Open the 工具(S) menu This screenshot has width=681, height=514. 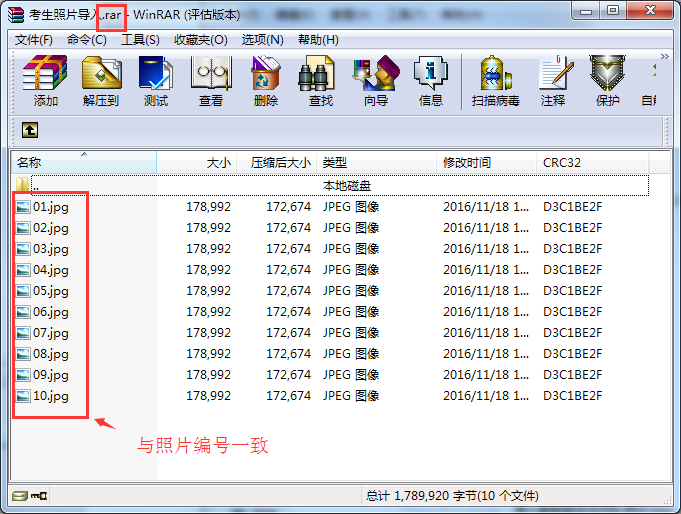point(140,40)
